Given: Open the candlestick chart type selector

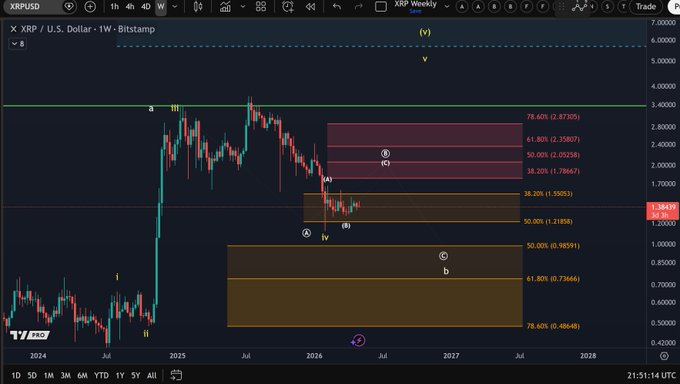Looking at the screenshot, I should [x=198, y=7].
